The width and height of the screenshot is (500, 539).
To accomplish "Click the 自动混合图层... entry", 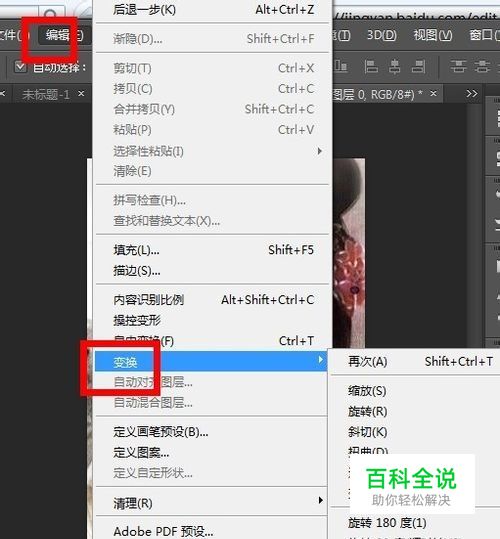I will point(211,403).
